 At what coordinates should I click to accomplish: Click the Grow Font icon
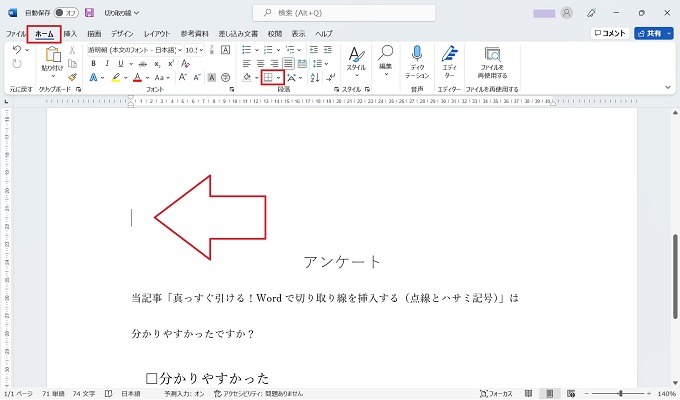click(183, 78)
